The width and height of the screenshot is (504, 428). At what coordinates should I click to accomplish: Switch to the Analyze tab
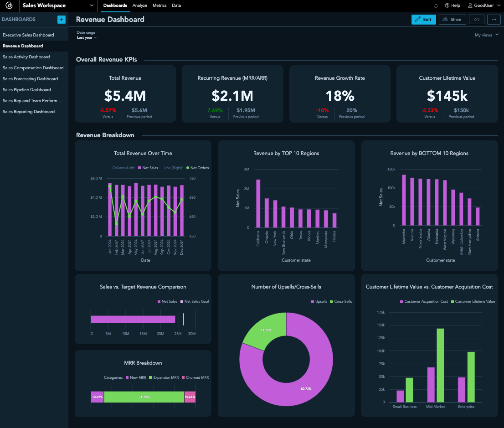pos(140,5)
